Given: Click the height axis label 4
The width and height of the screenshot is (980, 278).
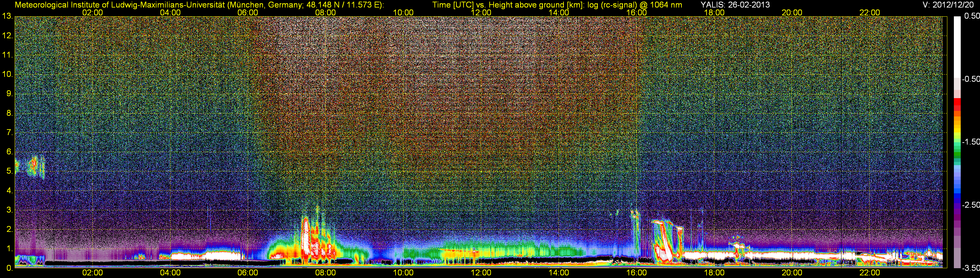Looking at the screenshot, I should click(9, 190).
